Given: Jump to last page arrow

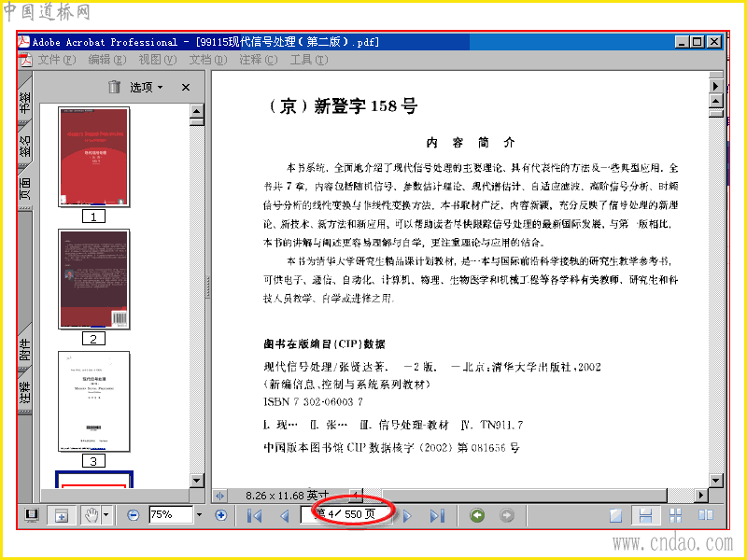Looking at the screenshot, I should pos(437,516).
